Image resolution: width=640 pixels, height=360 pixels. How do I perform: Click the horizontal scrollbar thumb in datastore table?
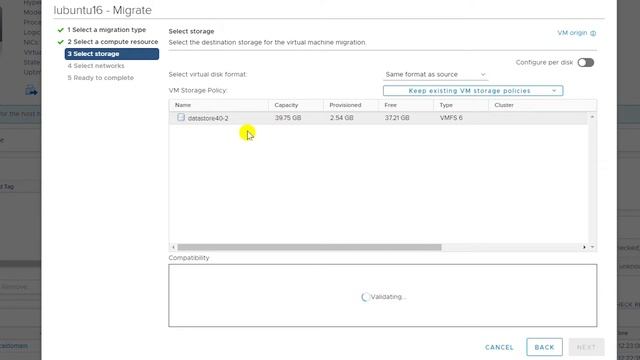click(309, 247)
